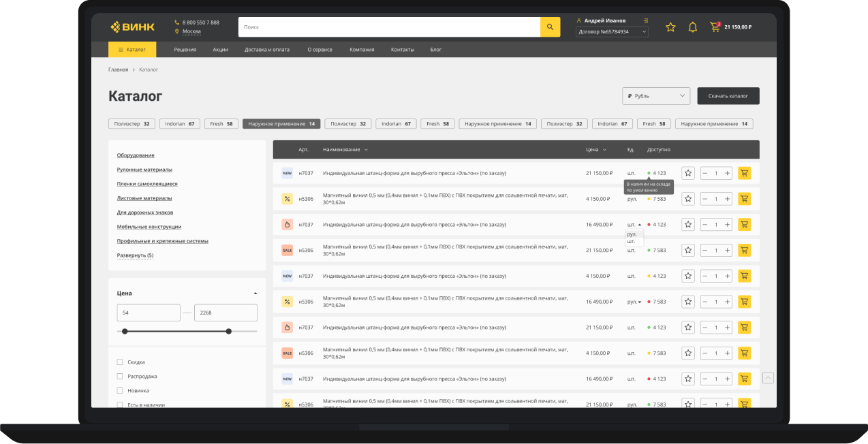Open the Рубль currency dropdown
Screen dimensions: 868x444
pyautogui.click(x=655, y=96)
